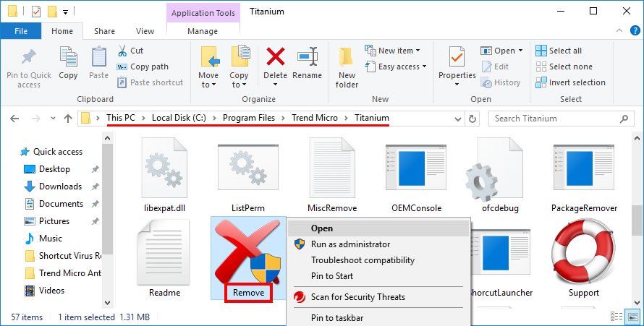Select the libexpat.dll file
The width and height of the screenshot is (644, 326).
click(x=164, y=175)
